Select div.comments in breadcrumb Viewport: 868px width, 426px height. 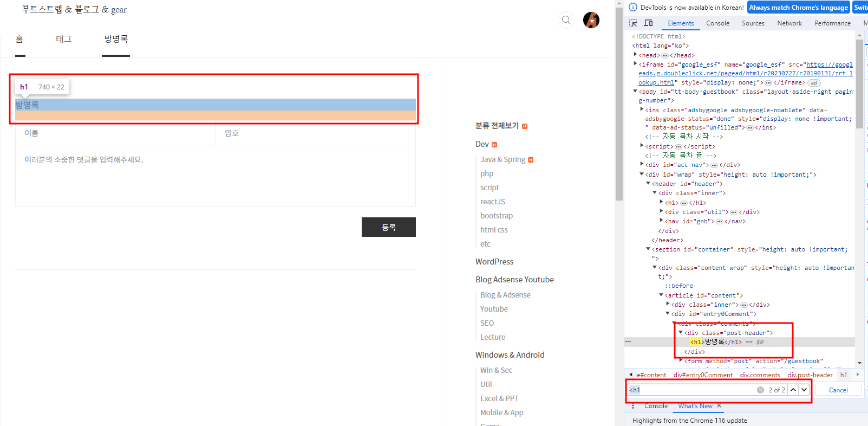(760, 375)
